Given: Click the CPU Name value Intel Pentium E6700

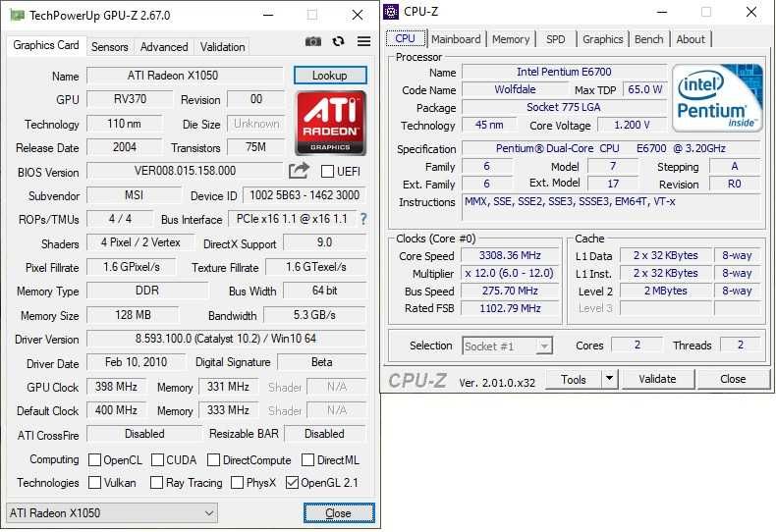Looking at the screenshot, I should click(564, 72).
